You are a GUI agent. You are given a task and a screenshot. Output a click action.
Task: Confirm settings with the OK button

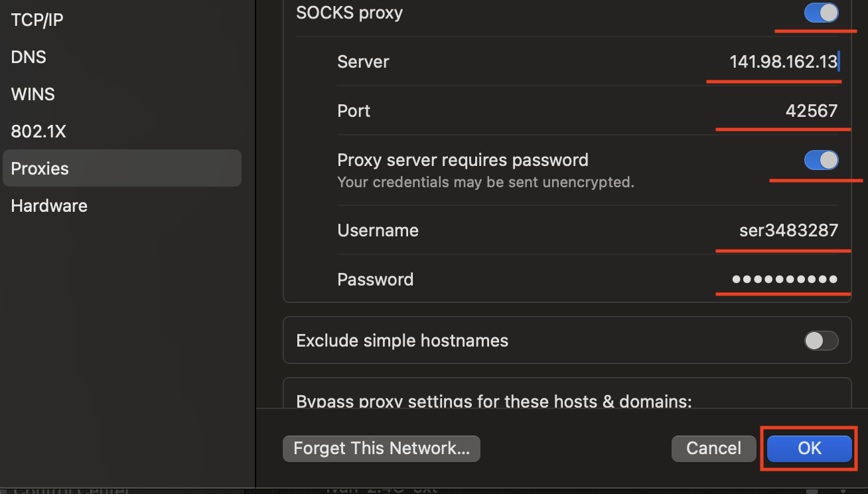pyautogui.click(x=810, y=449)
